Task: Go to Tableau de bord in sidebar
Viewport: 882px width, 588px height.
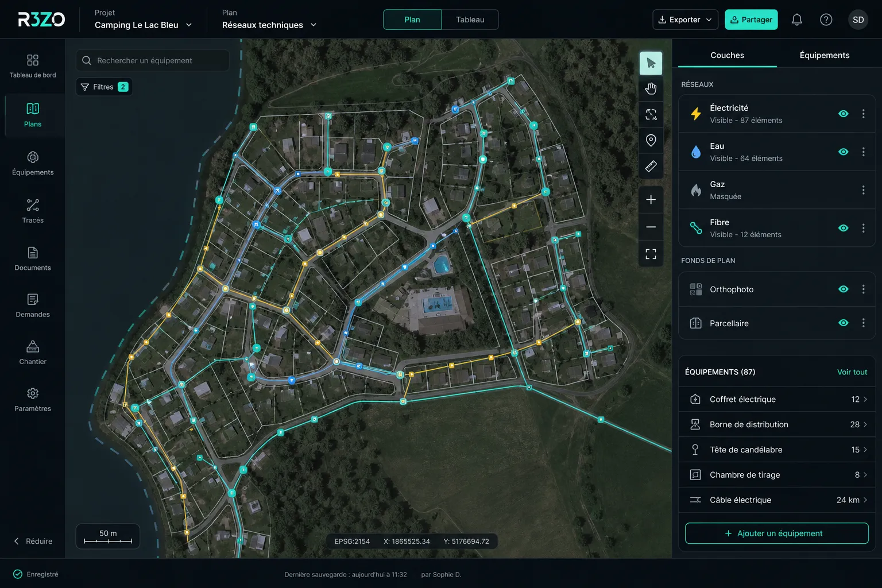Action: coord(33,66)
